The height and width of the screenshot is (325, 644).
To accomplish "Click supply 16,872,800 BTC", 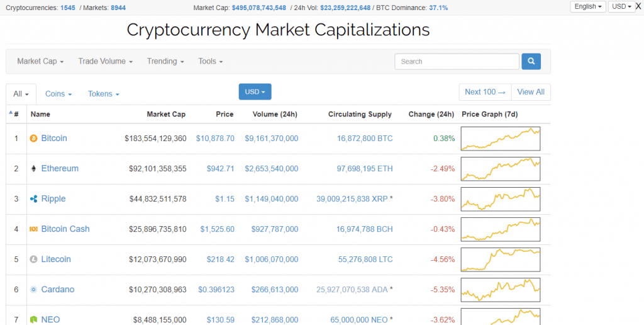I will [365, 139].
